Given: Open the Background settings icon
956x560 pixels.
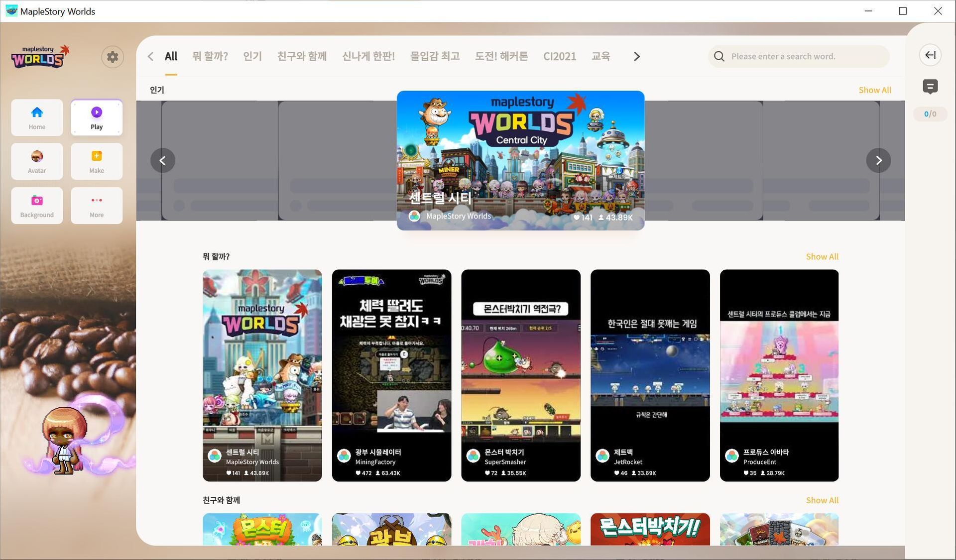Looking at the screenshot, I should (x=37, y=205).
